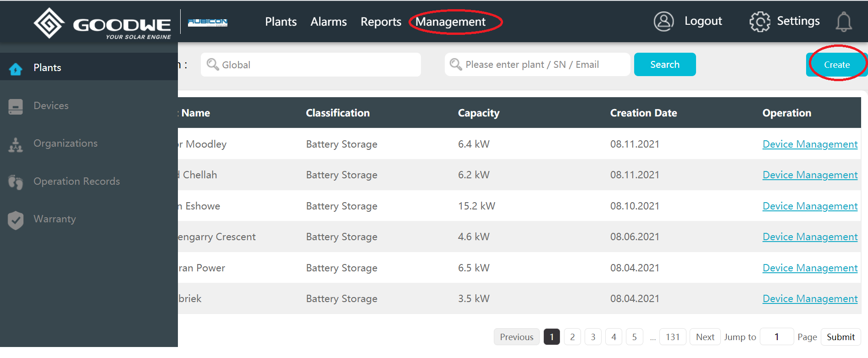Switch to the Alarms menu
Image resolution: width=868 pixels, height=358 pixels.
point(328,22)
